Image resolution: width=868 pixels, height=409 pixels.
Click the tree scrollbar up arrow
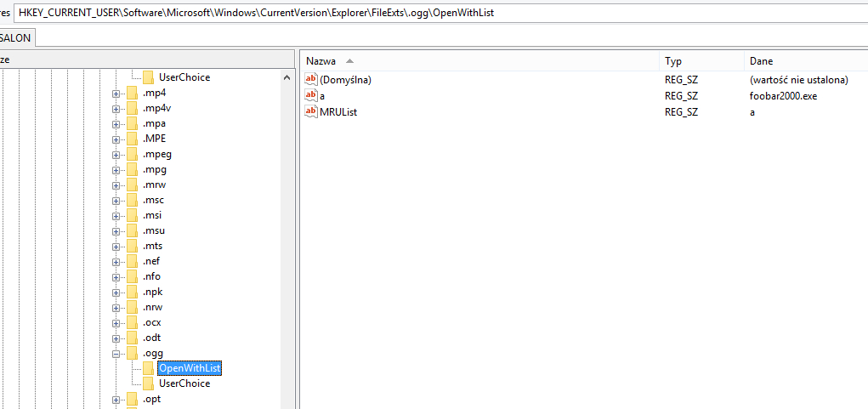click(x=286, y=78)
